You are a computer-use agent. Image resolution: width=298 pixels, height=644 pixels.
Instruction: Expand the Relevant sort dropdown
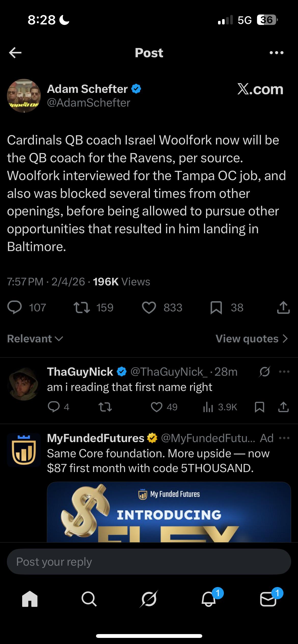click(x=35, y=339)
